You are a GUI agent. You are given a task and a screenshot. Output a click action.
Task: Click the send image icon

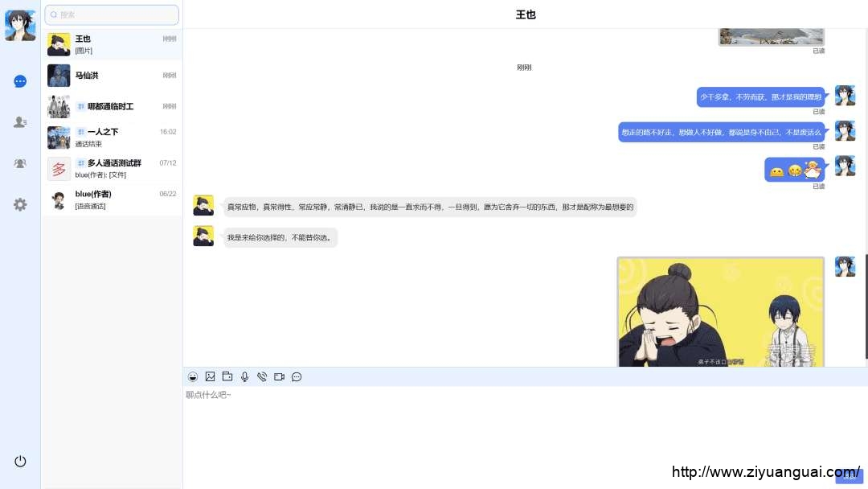pos(210,376)
